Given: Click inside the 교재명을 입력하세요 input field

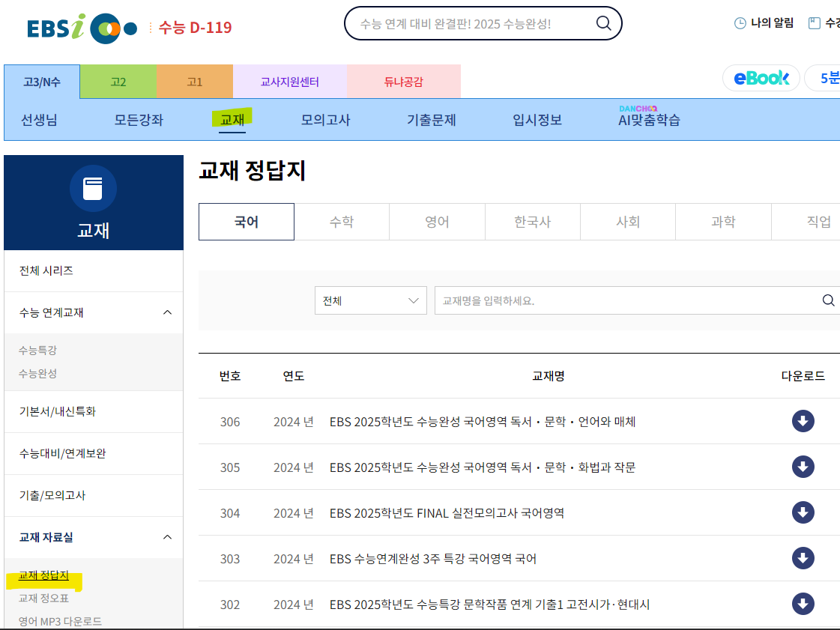Looking at the screenshot, I should (562, 300).
